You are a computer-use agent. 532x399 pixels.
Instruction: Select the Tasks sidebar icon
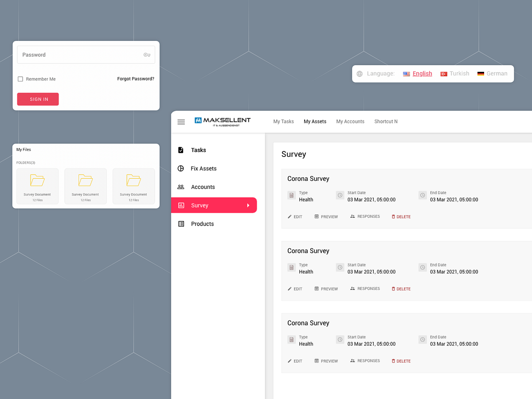point(181,150)
